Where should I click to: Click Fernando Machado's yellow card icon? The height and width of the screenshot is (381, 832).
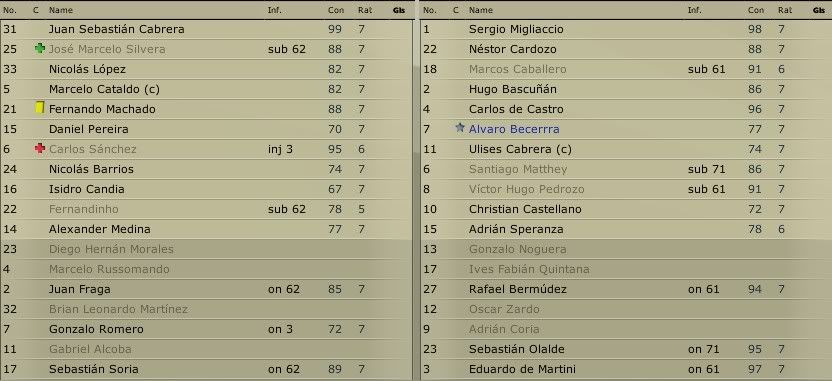click(x=39, y=108)
